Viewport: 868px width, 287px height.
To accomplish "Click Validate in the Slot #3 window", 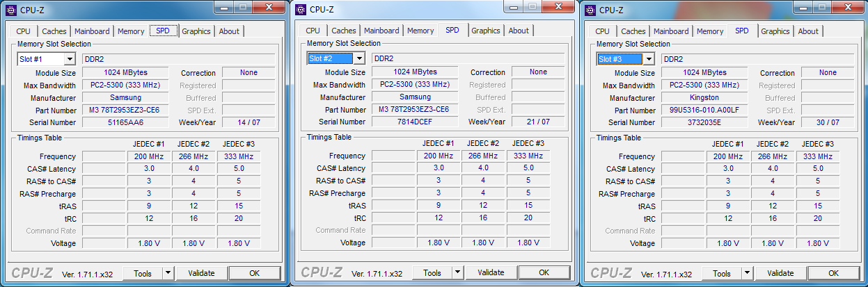I will pyautogui.click(x=780, y=273).
